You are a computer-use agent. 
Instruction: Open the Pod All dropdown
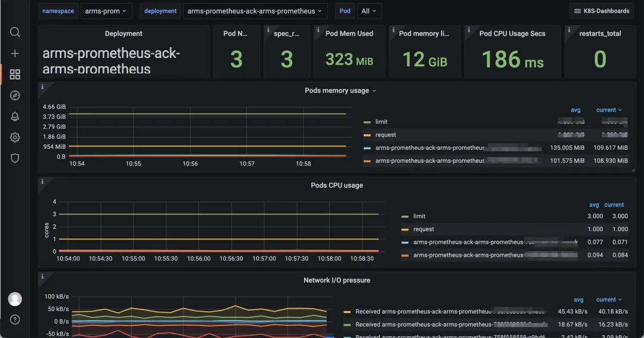tap(369, 11)
